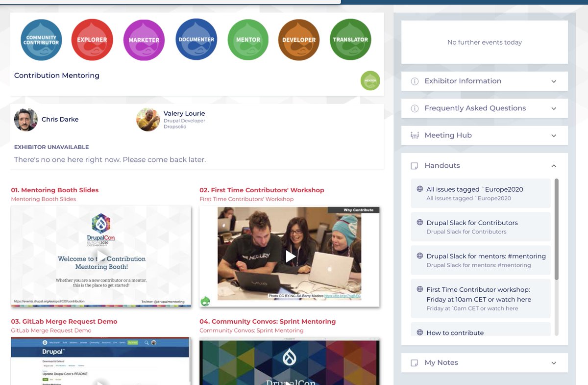This screenshot has width=588, height=385.
Task: Click globe icon for All issues tagged Europe2020
Action: click(420, 189)
